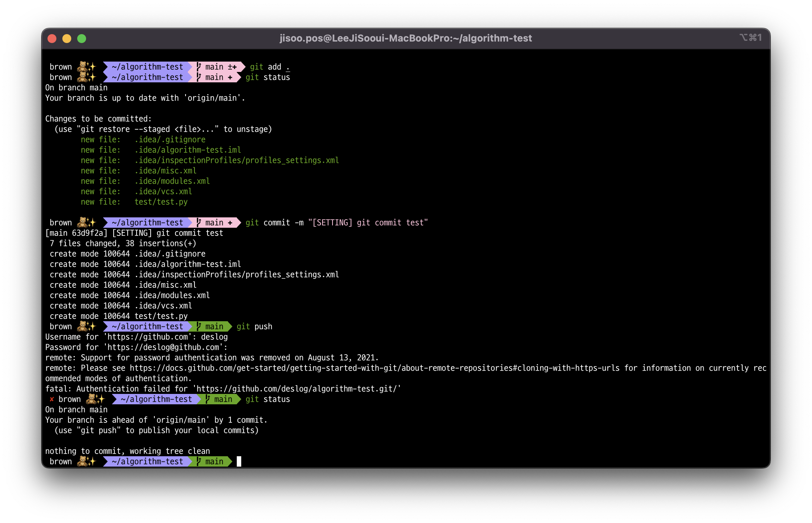Viewport: 812px width, 523px height.
Task: Click green 'new file: .idea/algorithm-test.iml' line
Action: pos(161,150)
